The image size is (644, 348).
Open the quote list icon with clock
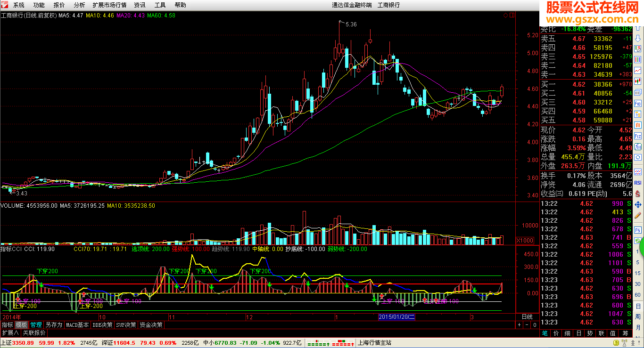click(x=637, y=49)
